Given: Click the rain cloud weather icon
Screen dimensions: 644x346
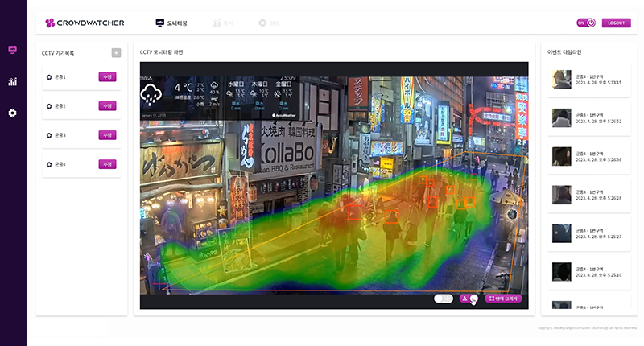Looking at the screenshot, I should (151, 94).
